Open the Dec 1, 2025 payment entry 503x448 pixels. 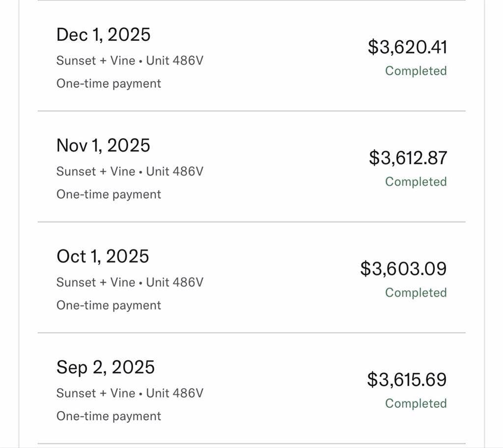click(103, 35)
